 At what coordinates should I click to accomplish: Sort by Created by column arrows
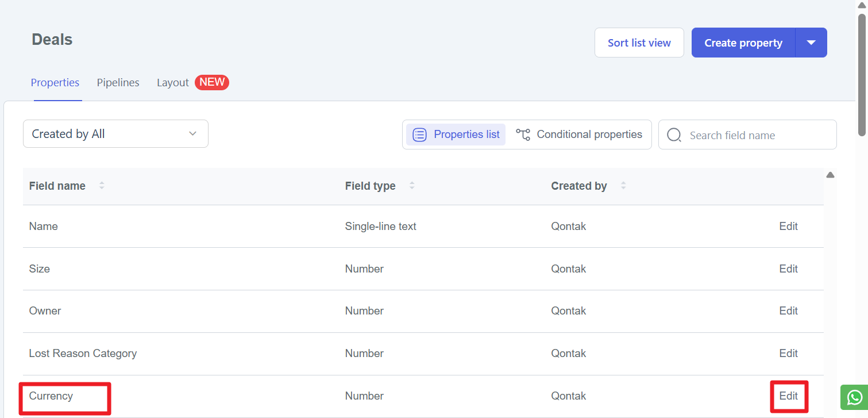623,186
